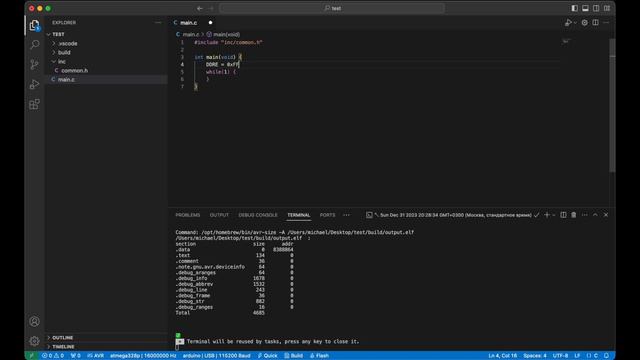640x360 pixels.
Task: Click UTF-8 encoding selector
Action: (x=560, y=356)
